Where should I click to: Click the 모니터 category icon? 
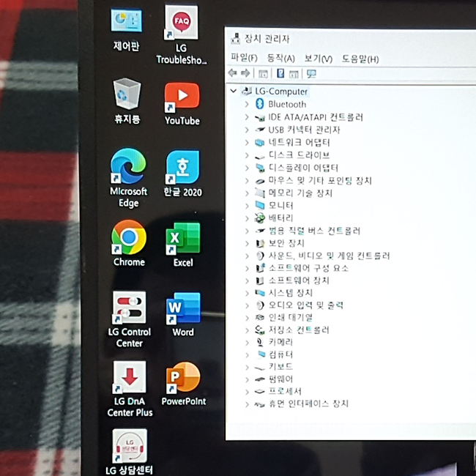(259, 206)
